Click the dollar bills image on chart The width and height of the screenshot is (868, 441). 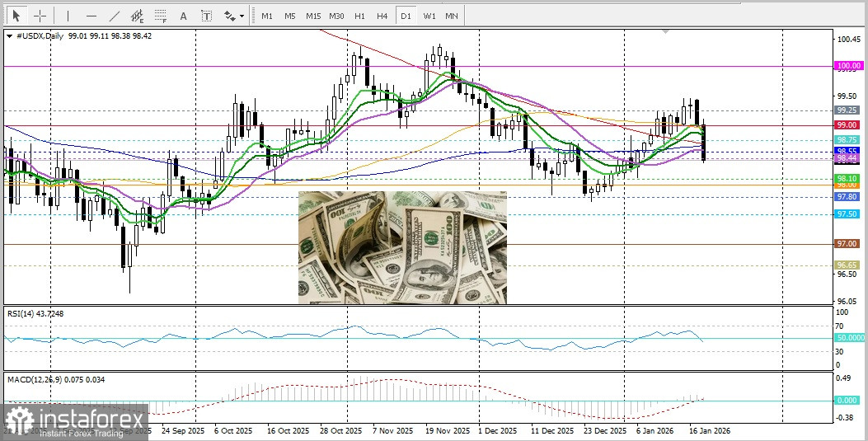click(402, 247)
